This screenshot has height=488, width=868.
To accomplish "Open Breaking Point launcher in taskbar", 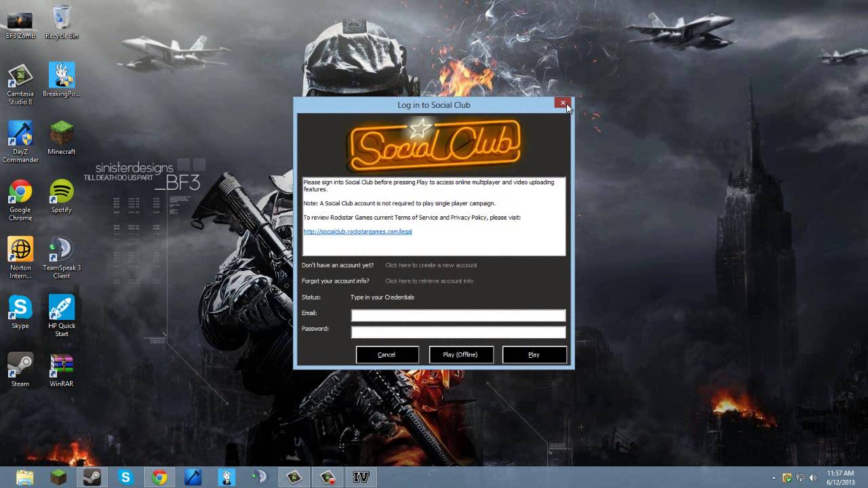I will pyautogui.click(x=226, y=477).
